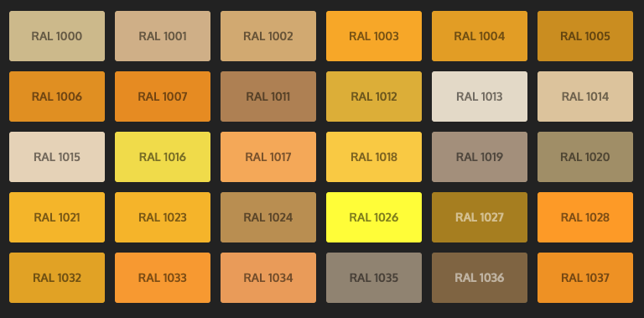644x318 pixels.
Task: Click the RAL 1021 swatch
Action: point(57,217)
